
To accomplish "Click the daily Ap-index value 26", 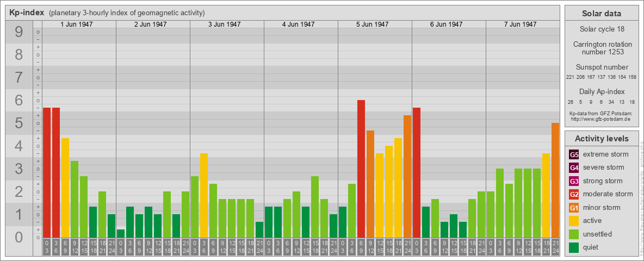I will pos(571,102).
